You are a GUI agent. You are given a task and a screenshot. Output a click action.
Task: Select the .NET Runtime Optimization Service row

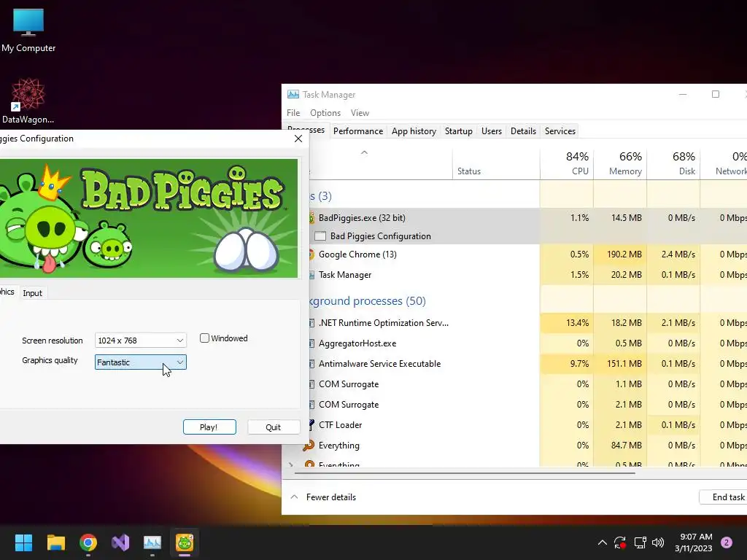[x=528, y=323]
